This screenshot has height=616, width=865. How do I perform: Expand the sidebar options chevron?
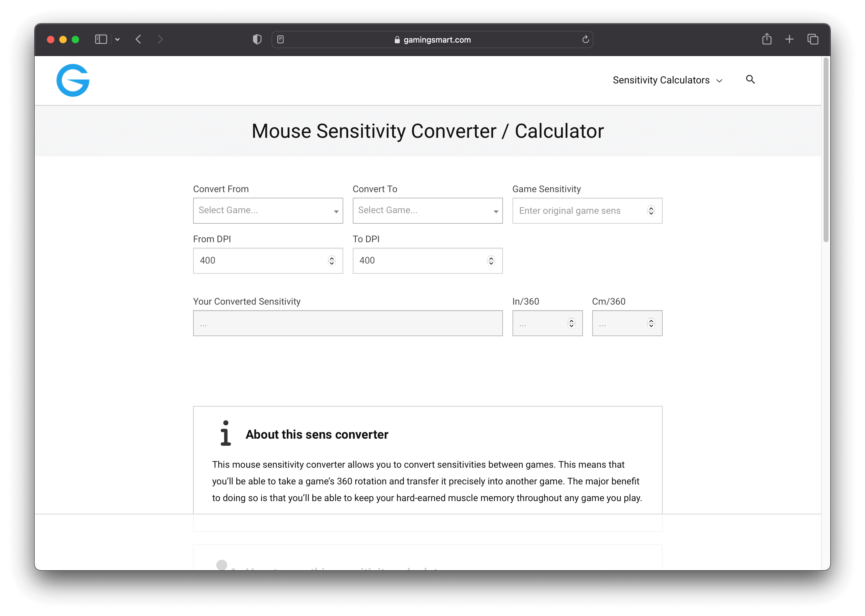point(118,40)
